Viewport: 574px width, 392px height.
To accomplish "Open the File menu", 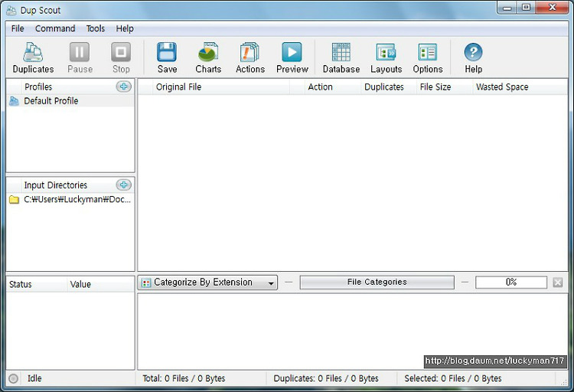I will pyautogui.click(x=18, y=28).
